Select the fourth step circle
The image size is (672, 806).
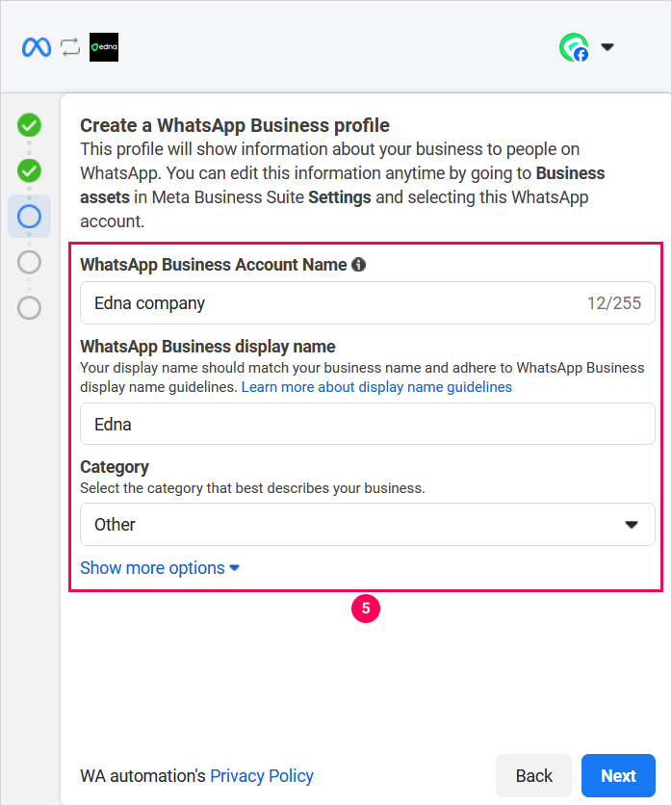pos(30,262)
